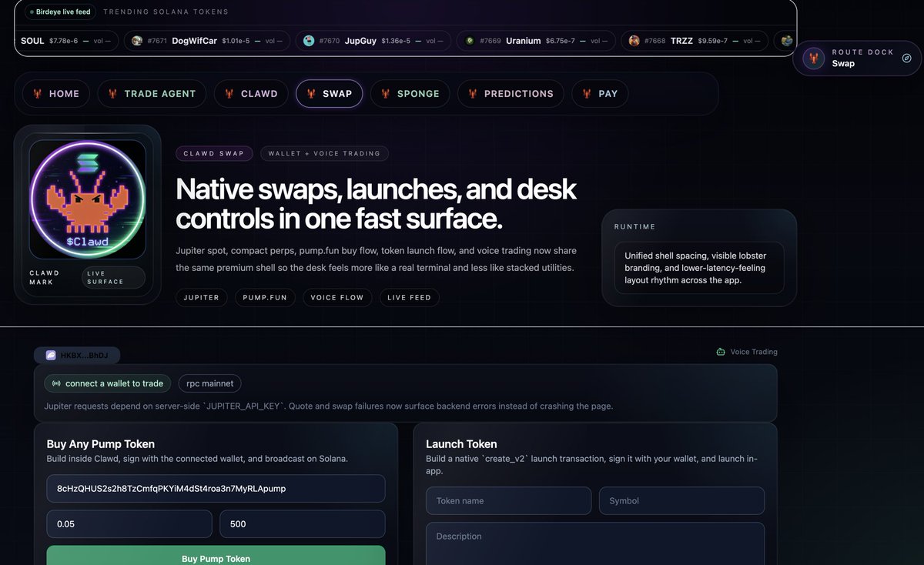924x565 pixels.
Task: Open the $Clawd crab logo image
Action: (88, 199)
